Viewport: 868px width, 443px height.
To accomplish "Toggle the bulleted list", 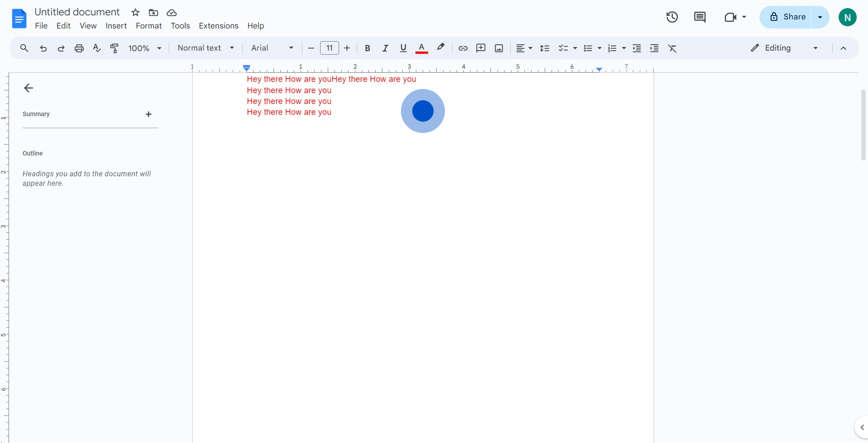I will pyautogui.click(x=588, y=48).
